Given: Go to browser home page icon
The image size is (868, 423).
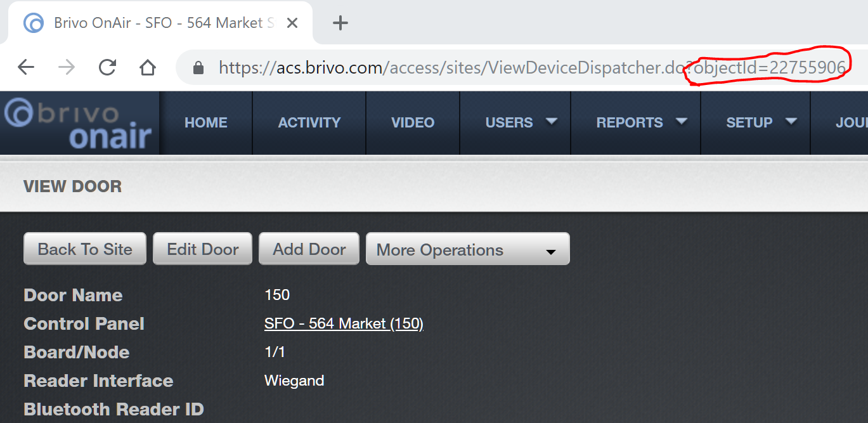Looking at the screenshot, I should pyautogui.click(x=148, y=67).
